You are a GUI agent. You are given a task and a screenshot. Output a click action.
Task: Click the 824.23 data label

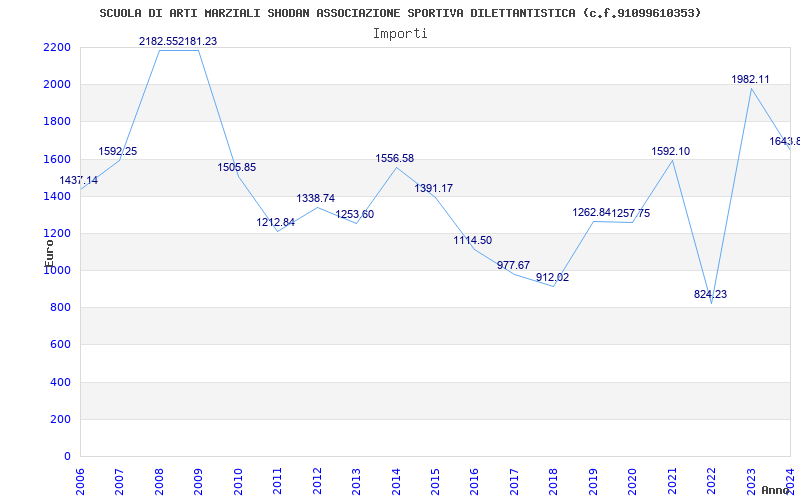pyautogui.click(x=711, y=294)
